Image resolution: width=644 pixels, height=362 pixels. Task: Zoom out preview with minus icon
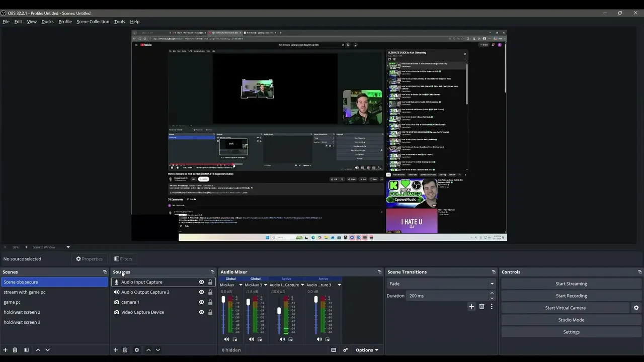click(x=5, y=247)
